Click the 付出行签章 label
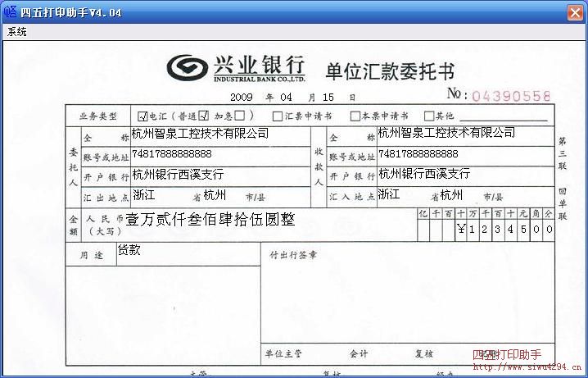588x378 pixels. coord(293,255)
